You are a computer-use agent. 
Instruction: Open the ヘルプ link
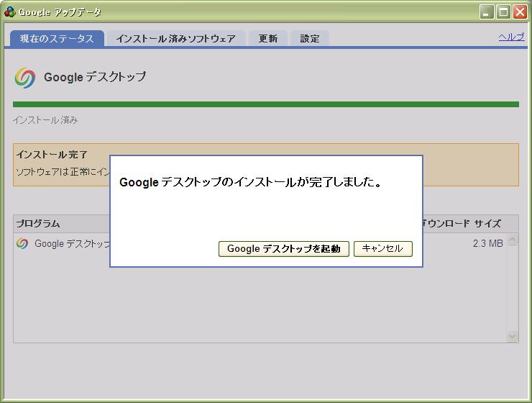(x=511, y=37)
